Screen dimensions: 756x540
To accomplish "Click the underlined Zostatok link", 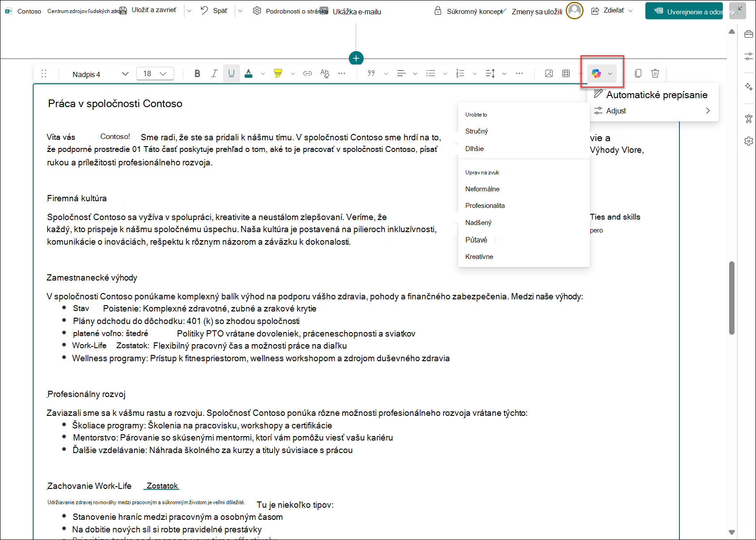I will pyautogui.click(x=162, y=486).
